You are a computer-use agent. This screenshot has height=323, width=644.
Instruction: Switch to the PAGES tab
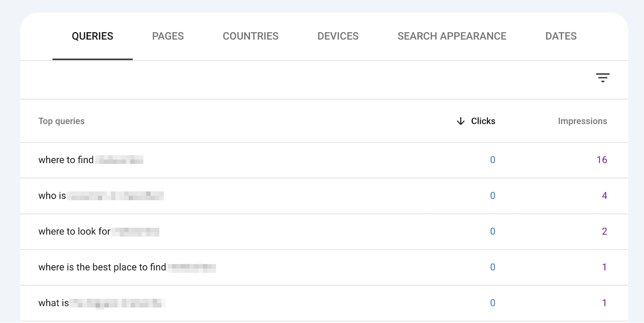167,36
